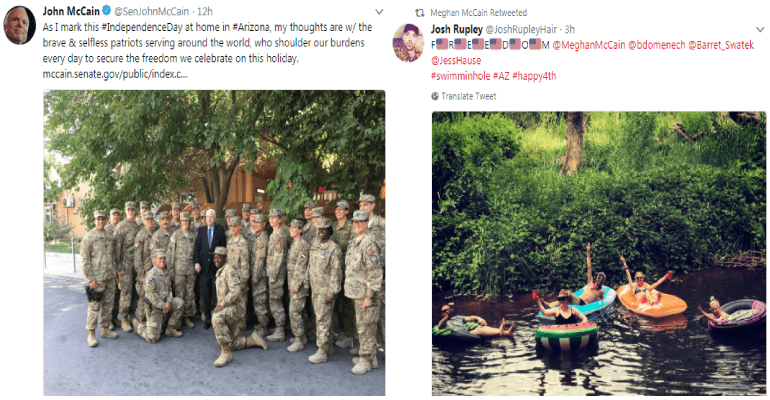Viewport: 770px width, 400px height.
Task: Open the #swimminhole hashtag
Action: pos(461,76)
